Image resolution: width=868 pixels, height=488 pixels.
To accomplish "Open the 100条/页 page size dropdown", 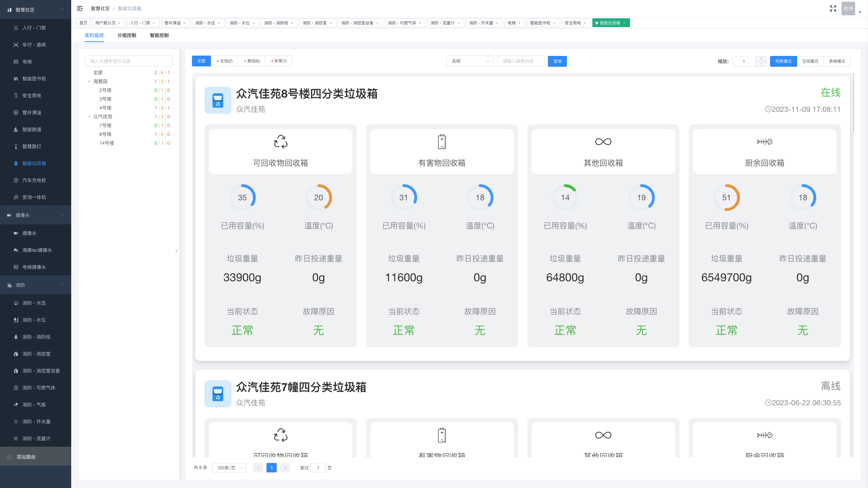I will point(229,468).
